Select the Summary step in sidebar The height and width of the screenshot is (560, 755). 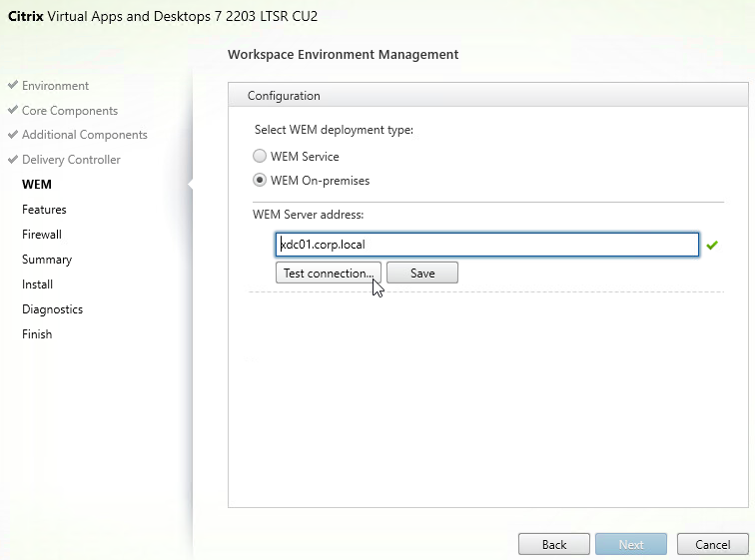tap(47, 260)
